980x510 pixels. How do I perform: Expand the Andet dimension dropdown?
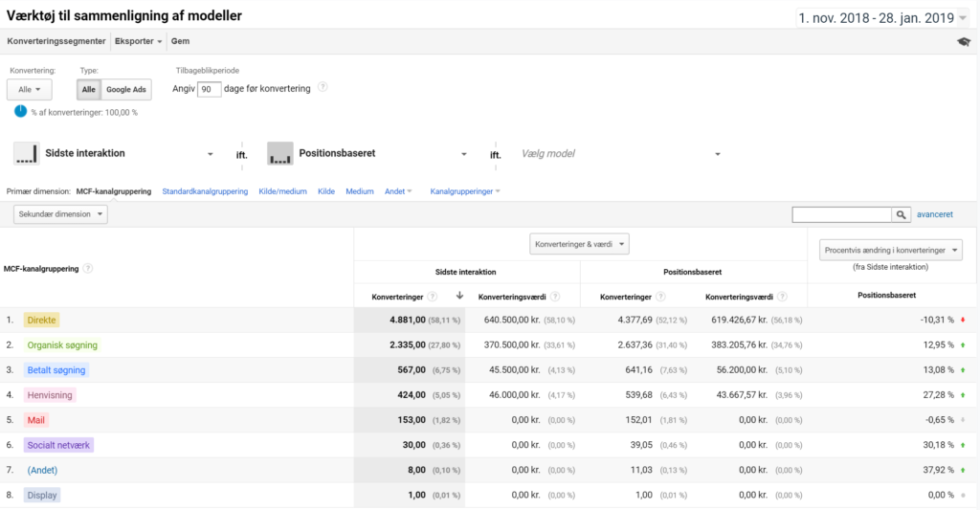point(398,191)
